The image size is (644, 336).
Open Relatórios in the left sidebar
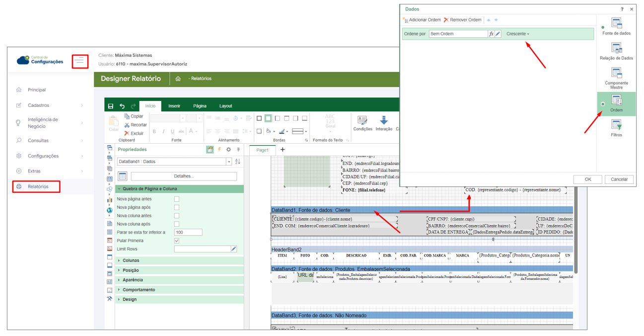(x=38, y=186)
